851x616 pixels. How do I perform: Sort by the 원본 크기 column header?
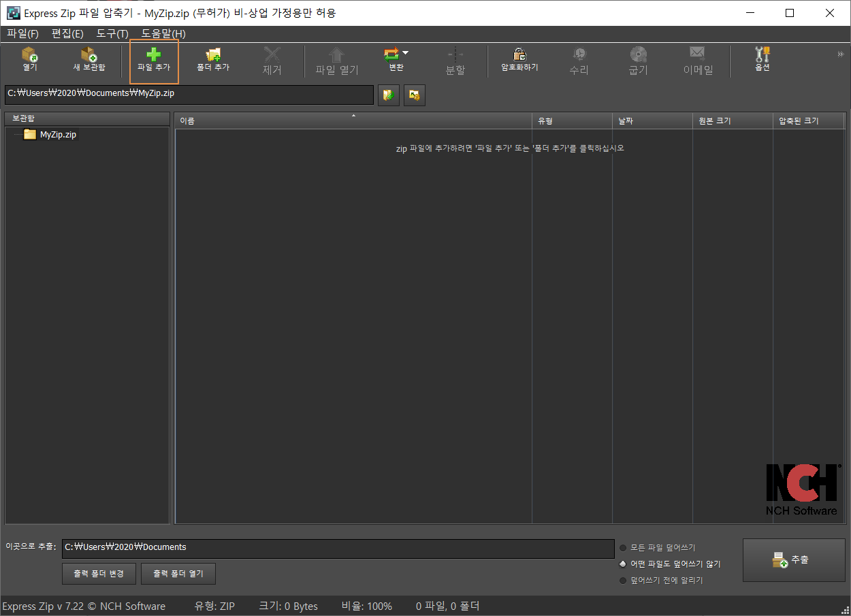point(733,120)
